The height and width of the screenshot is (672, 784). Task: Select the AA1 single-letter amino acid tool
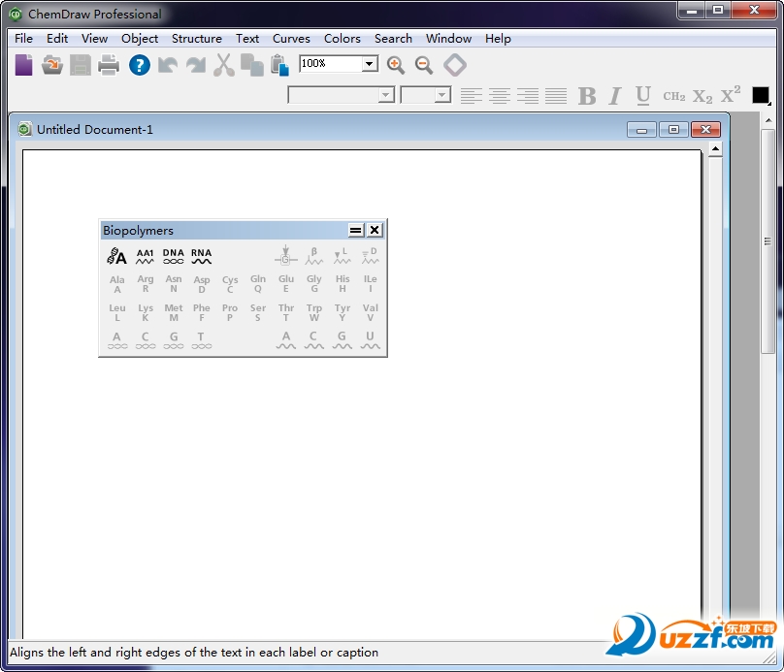[x=145, y=256]
